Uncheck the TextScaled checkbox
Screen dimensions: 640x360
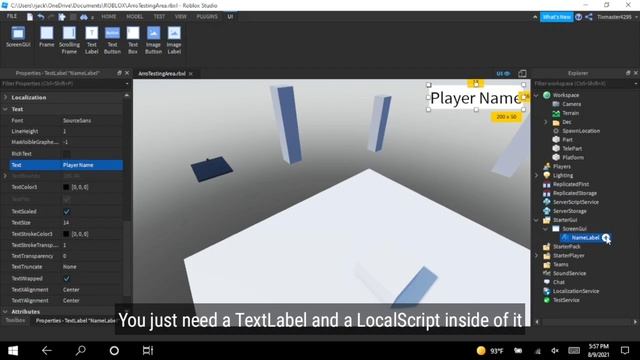(66, 211)
